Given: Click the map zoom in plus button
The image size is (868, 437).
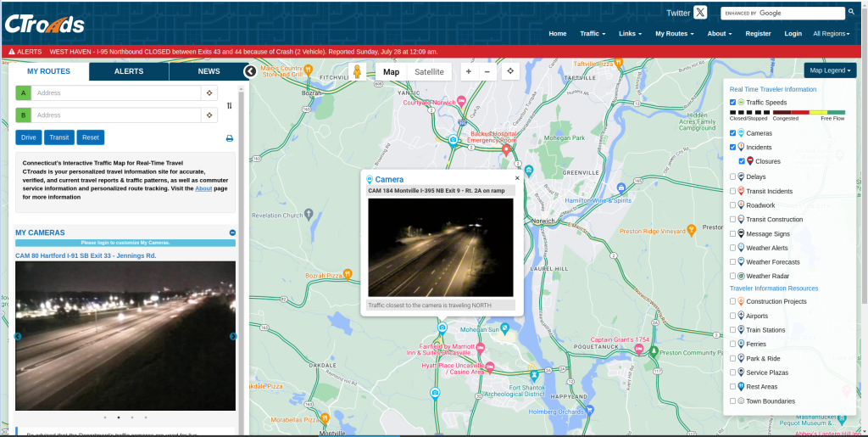Looking at the screenshot, I should [x=469, y=72].
